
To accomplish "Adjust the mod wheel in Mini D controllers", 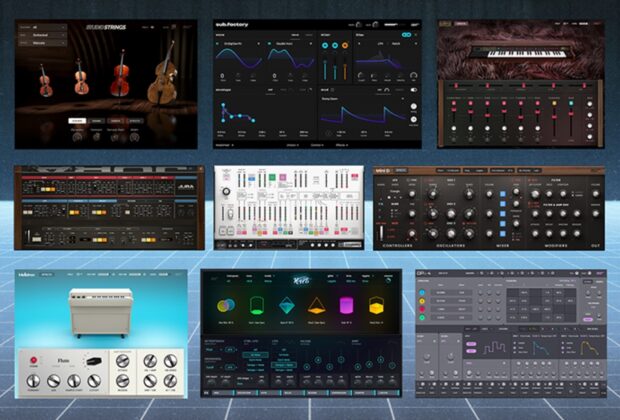I will (x=381, y=233).
